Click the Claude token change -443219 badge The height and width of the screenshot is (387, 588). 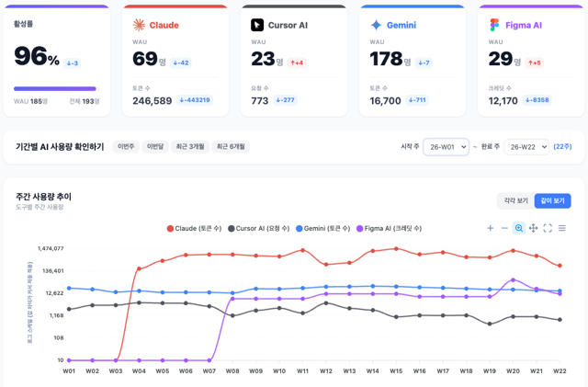195,100
